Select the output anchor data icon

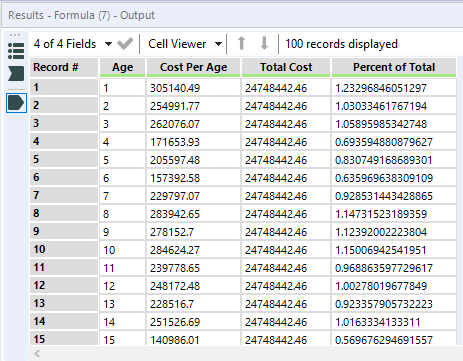[16, 103]
